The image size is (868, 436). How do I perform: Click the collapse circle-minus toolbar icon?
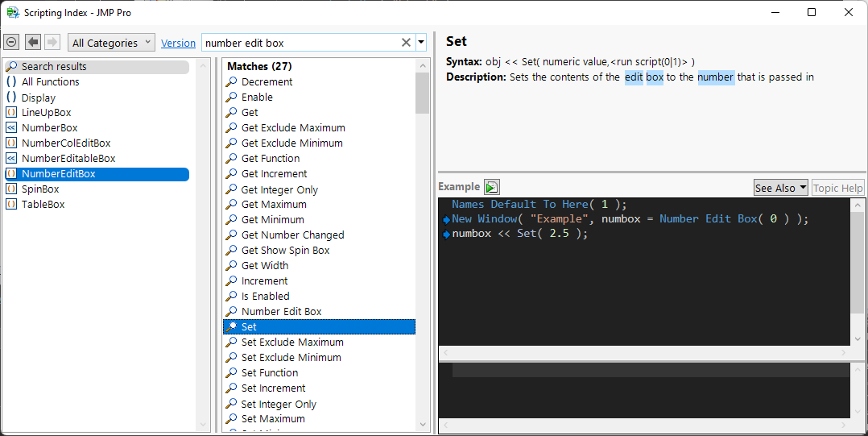(x=11, y=42)
